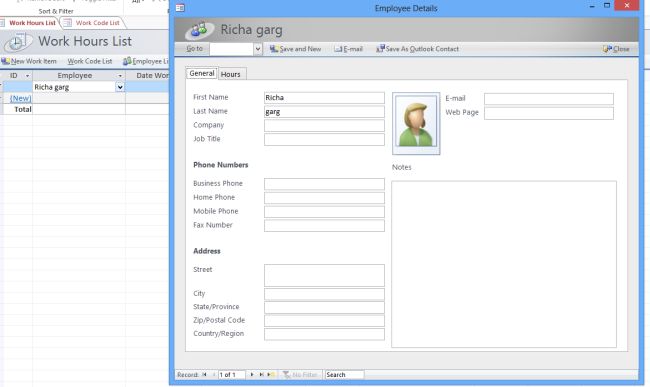Click New Work Item in Work Hours List
Screen dimensions: 650x387
tap(29, 61)
